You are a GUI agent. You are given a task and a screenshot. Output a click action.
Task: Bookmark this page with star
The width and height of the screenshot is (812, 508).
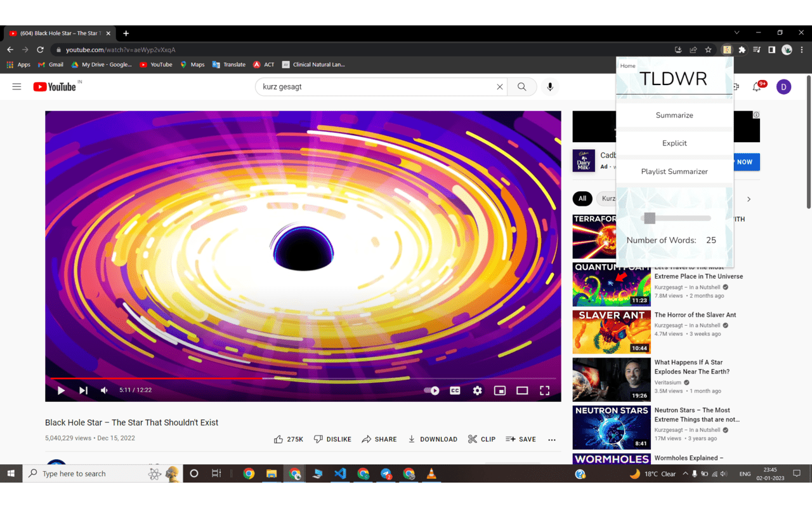[708, 50]
